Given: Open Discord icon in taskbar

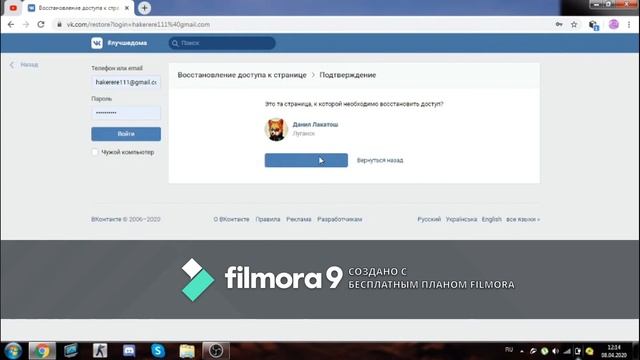Looking at the screenshot, I should (x=129, y=351).
